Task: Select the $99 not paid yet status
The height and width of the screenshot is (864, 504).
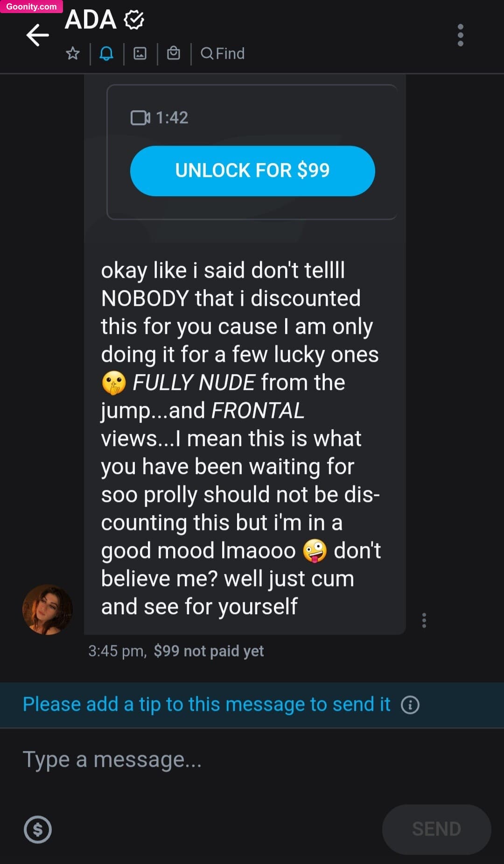Action: [209, 651]
